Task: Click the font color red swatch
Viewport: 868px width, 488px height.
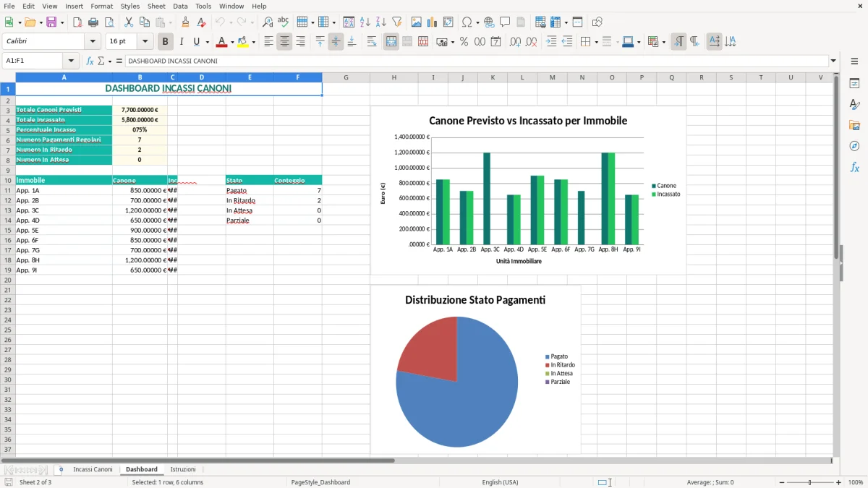Action: [x=222, y=42]
